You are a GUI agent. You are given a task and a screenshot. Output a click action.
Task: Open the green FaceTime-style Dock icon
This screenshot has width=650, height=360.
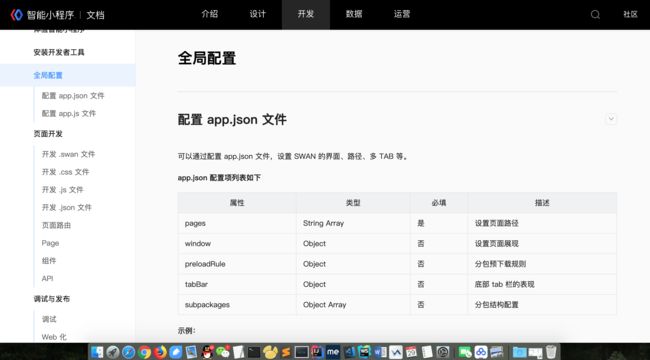(x=465, y=352)
